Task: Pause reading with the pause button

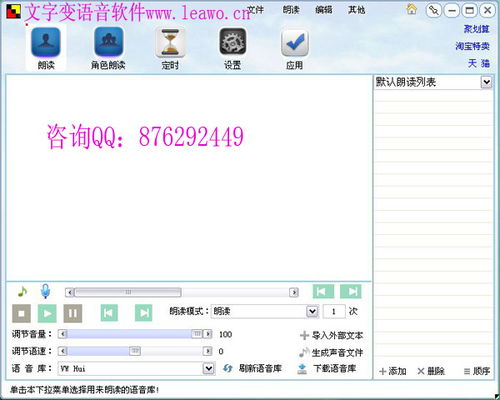Action: click(73, 313)
